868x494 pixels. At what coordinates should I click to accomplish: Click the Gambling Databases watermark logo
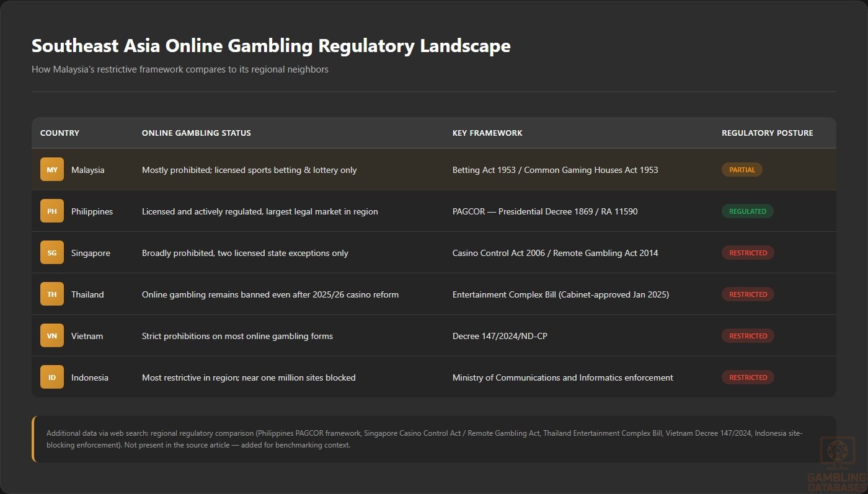tap(837, 462)
